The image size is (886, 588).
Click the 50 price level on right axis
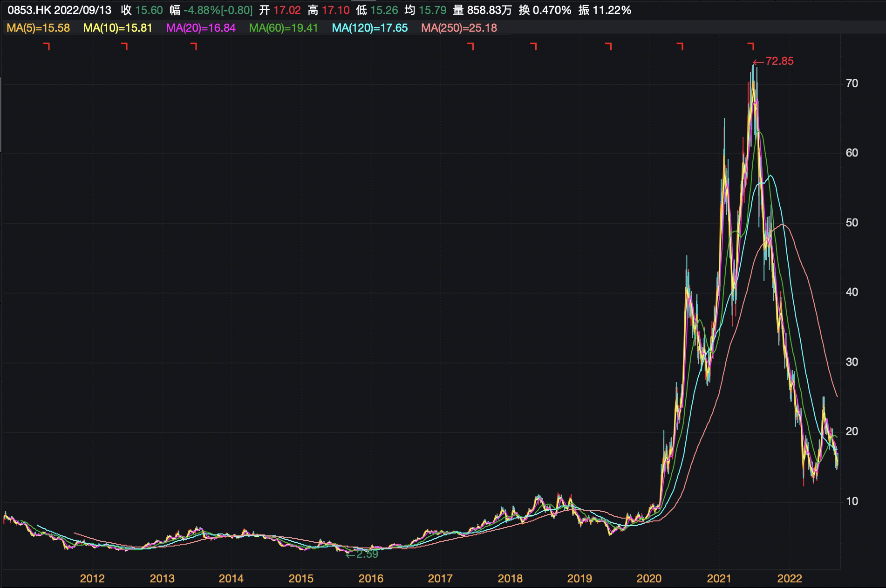(x=852, y=223)
